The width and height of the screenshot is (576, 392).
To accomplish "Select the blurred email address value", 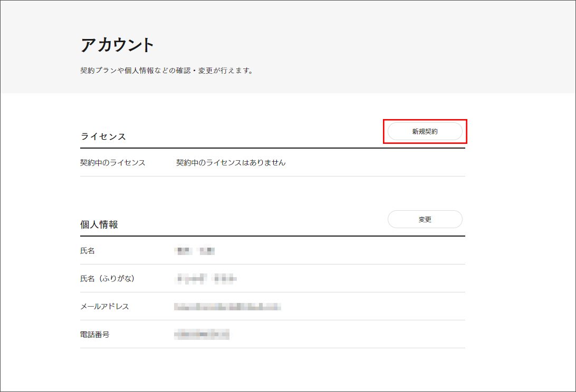I will click(x=227, y=307).
